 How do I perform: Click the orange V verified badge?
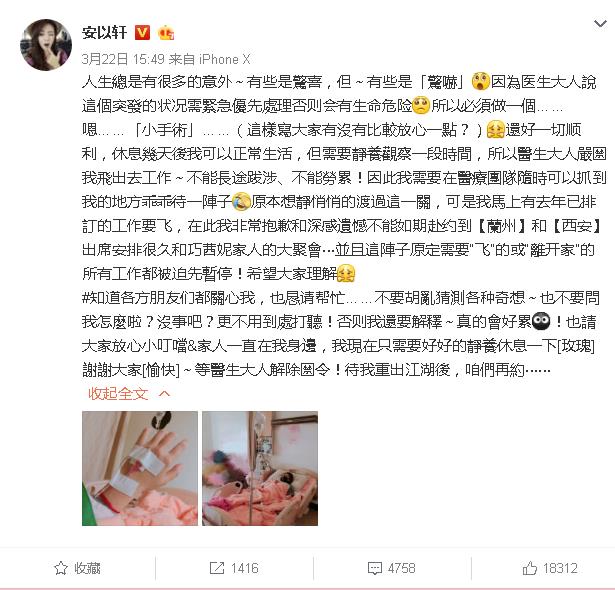click(142, 33)
